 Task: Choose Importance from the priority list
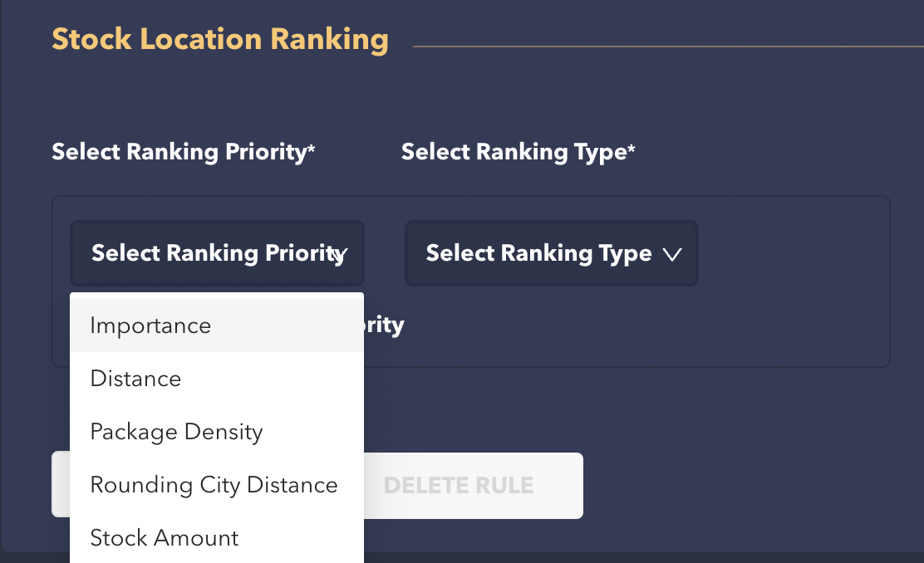pos(151,326)
